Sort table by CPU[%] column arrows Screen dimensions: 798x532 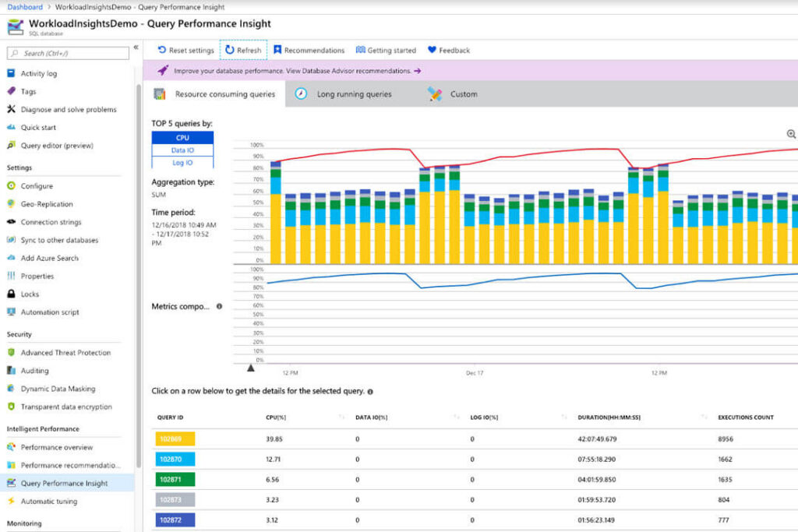click(341, 417)
